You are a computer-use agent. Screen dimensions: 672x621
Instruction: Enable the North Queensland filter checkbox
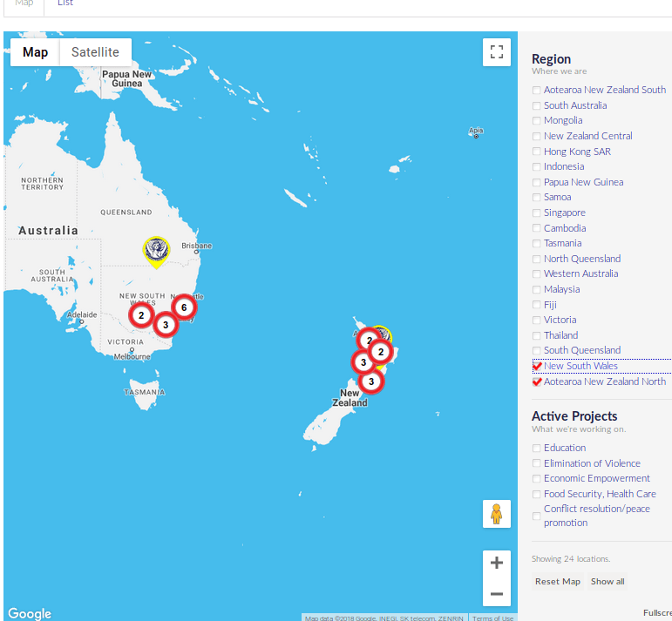point(536,259)
